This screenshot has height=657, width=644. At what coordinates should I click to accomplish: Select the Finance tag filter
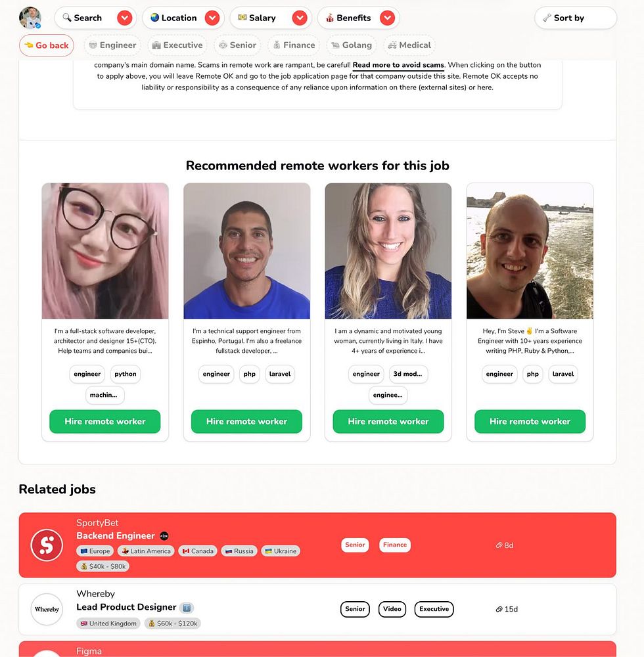point(294,45)
